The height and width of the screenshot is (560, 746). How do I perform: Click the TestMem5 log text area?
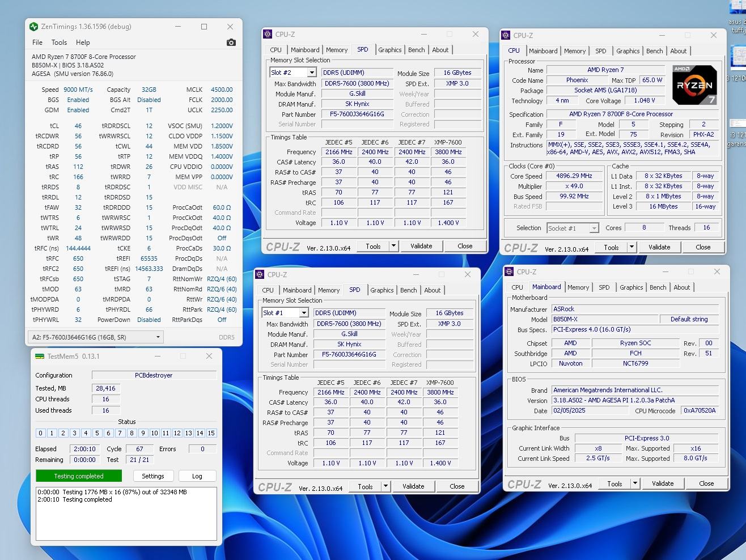[126, 514]
